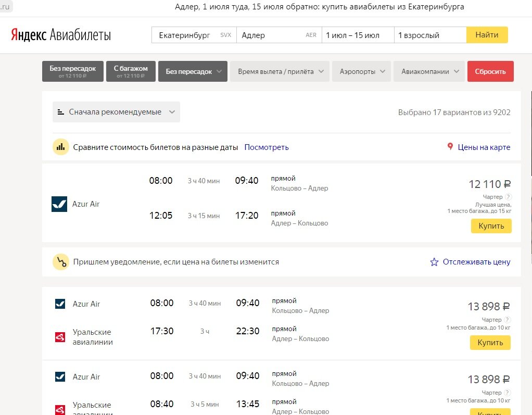Click the 13:45 arrival time
The height and width of the screenshot is (415, 532).
pos(248,404)
